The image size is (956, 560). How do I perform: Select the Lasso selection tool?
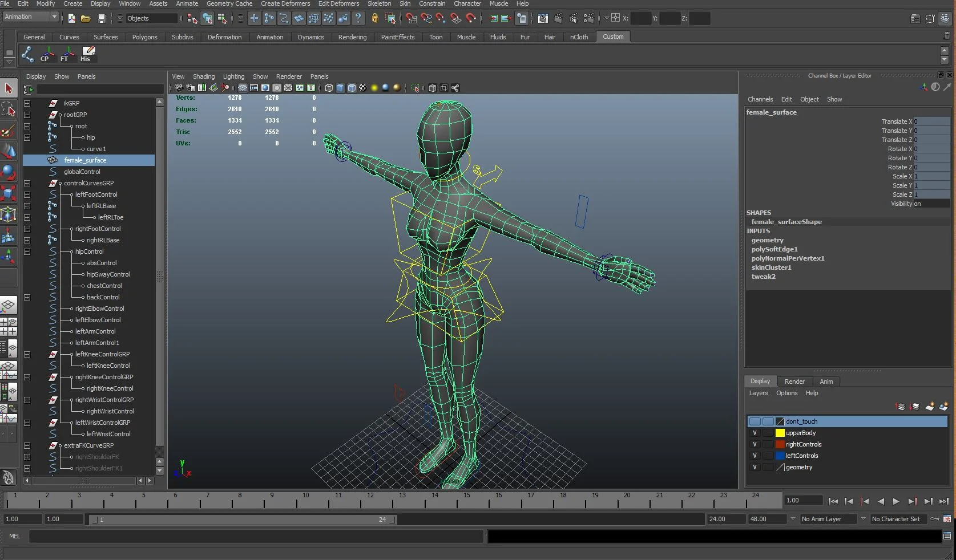pos(9,109)
